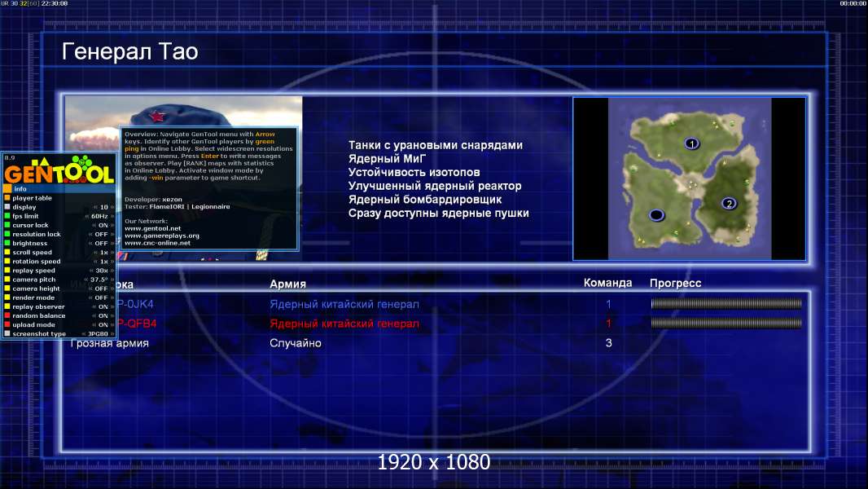Click the yellow square beside rotation speed
The height and width of the screenshot is (489, 868).
7,262
